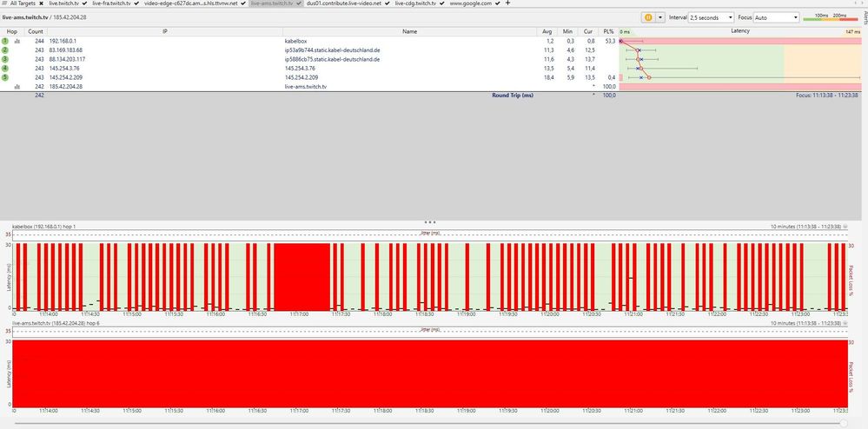Screen dimensions: 868x429
Task: Select IP address 192.168.0.1
Action: click(63, 41)
